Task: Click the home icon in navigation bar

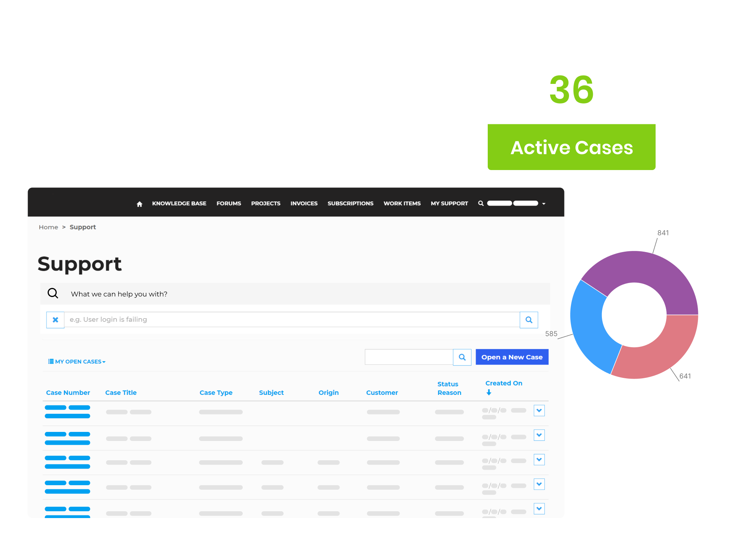Action: click(x=140, y=203)
